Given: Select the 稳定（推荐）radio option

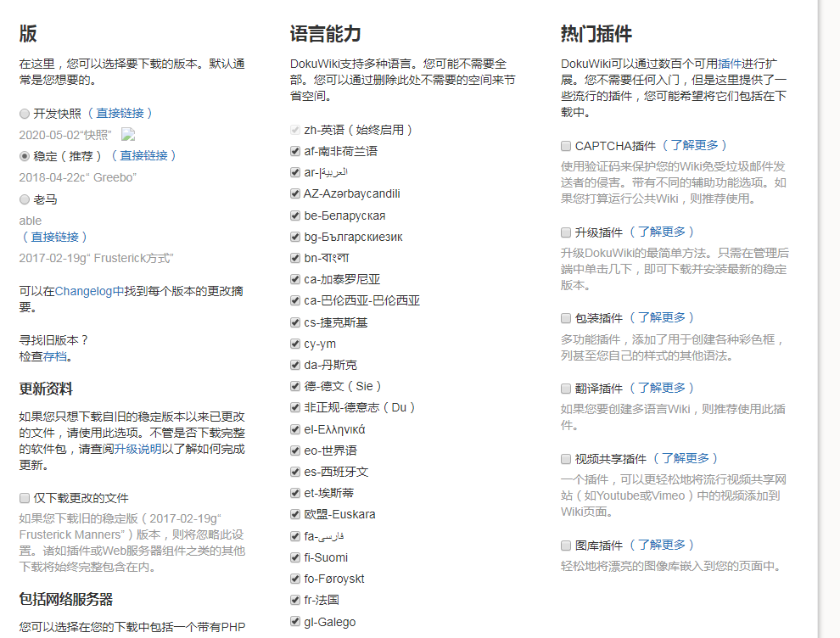Looking at the screenshot, I should coord(24,156).
